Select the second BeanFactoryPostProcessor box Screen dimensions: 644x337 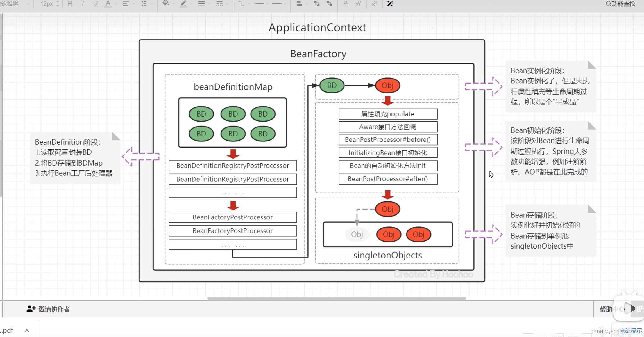coord(233,231)
